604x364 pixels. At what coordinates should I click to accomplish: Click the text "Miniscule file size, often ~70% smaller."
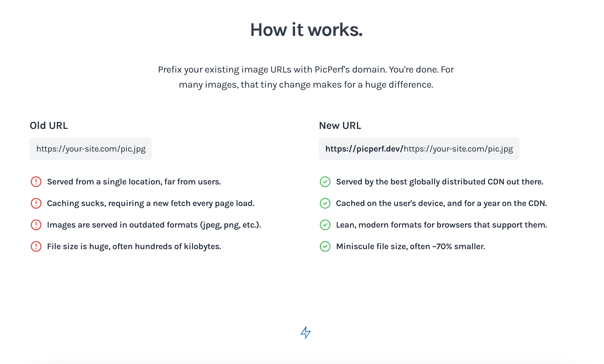click(x=411, y=247)
